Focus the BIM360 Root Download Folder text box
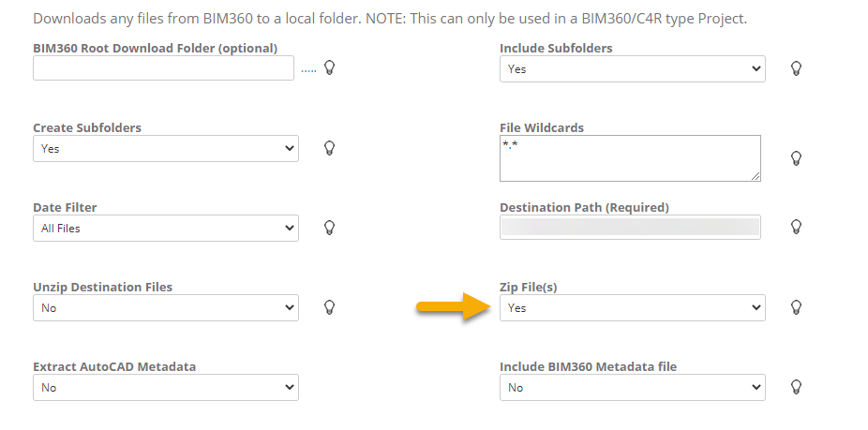 pos(163,68)
